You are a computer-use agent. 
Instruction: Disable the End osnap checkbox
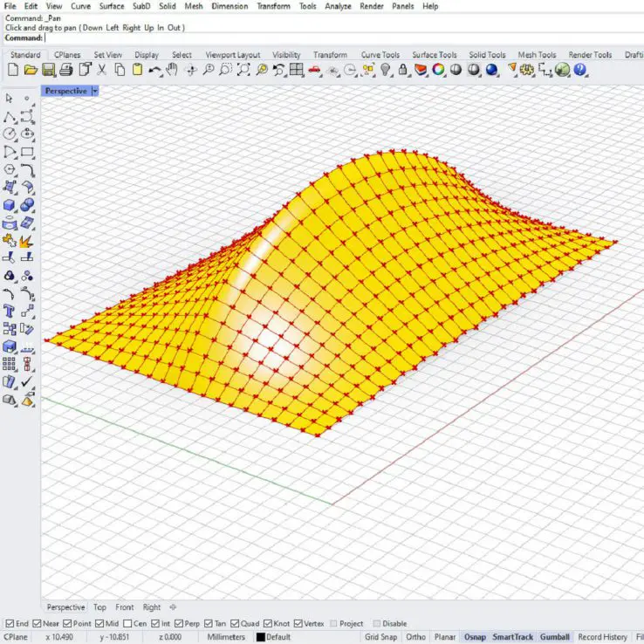[10, 624]
